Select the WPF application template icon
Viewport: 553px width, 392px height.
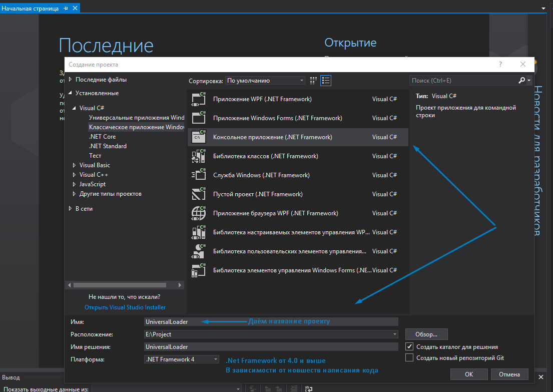[199, 99]
